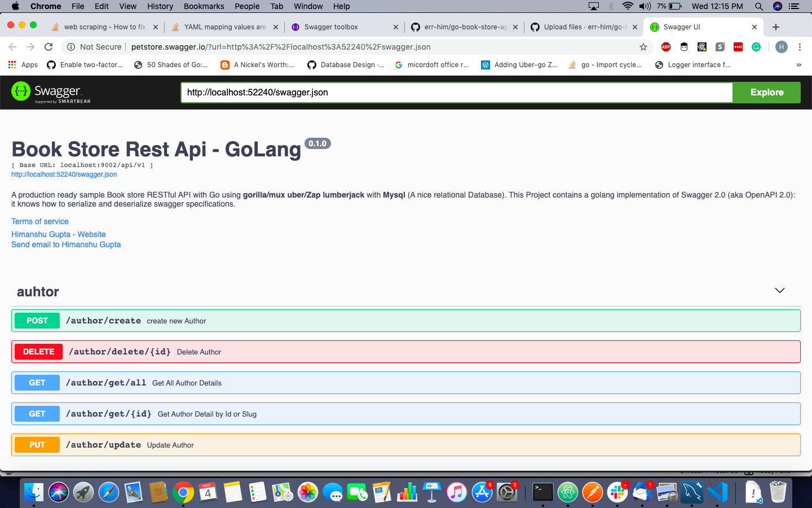Open Thunderbird from the Dock
The image size is (812, 508).
point(642,492)
